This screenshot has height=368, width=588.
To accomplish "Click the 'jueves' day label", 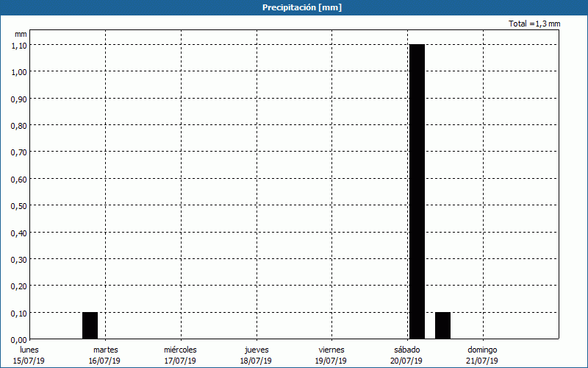I will point(257,350).
